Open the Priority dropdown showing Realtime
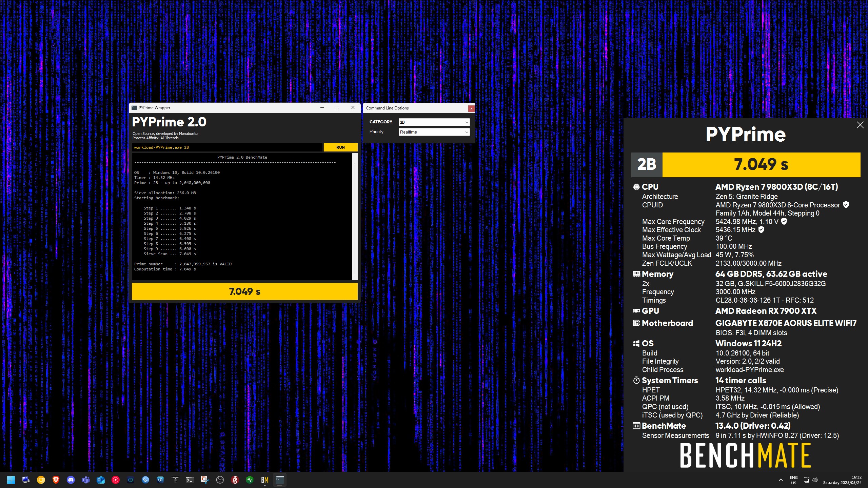Viewport: 868px width, 488px height. tap(434, 132)
